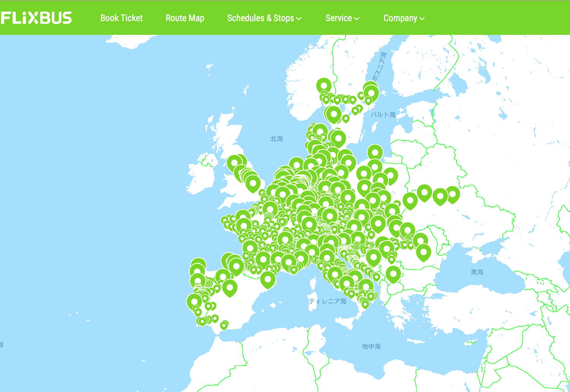This screenshot has height=392, width=570.
Task: Open the Book Ticket page
Action: point(122,18)
